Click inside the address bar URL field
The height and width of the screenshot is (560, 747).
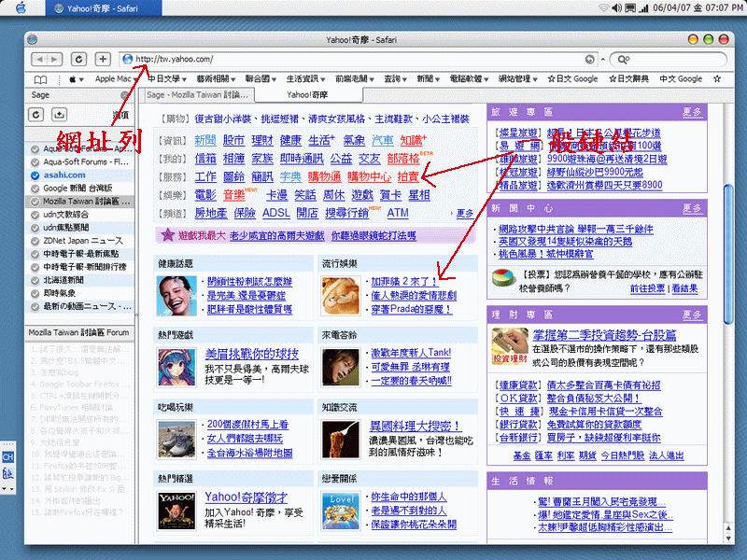pos(358,59)
